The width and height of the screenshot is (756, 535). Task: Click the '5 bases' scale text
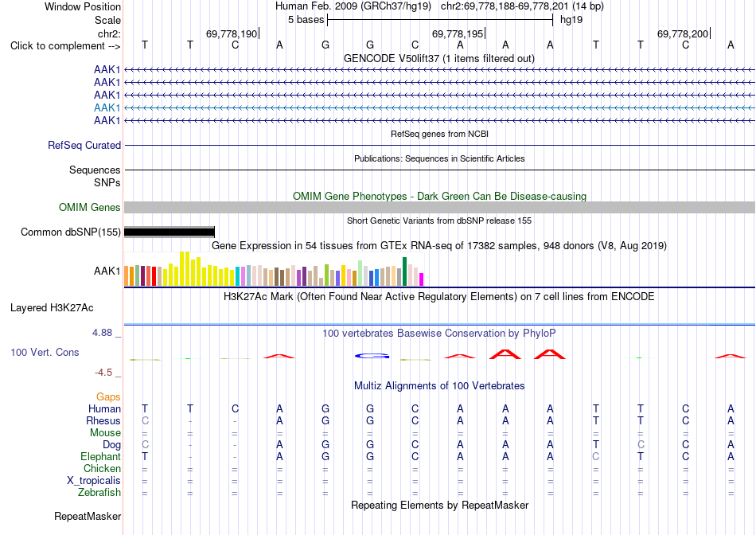pos(306,20)
